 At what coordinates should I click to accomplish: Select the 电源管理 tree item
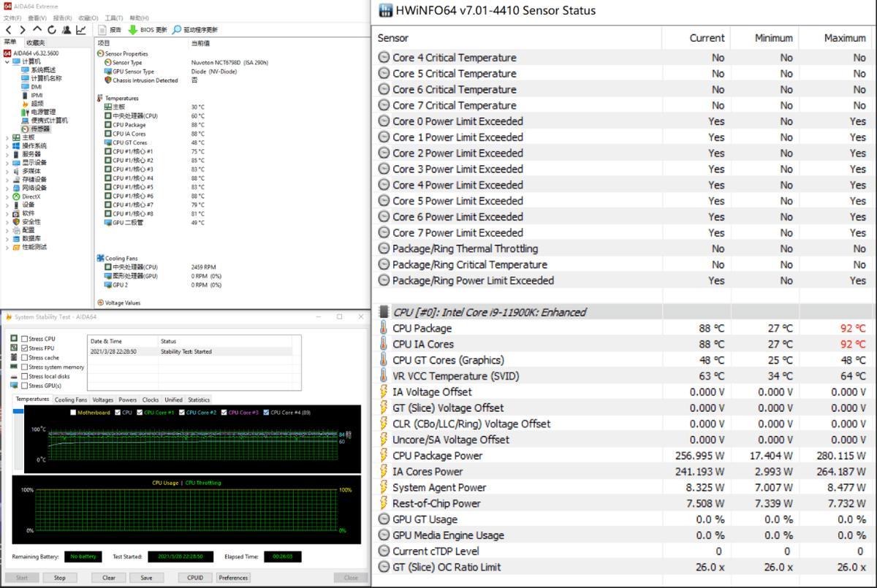tap(38, 112)
